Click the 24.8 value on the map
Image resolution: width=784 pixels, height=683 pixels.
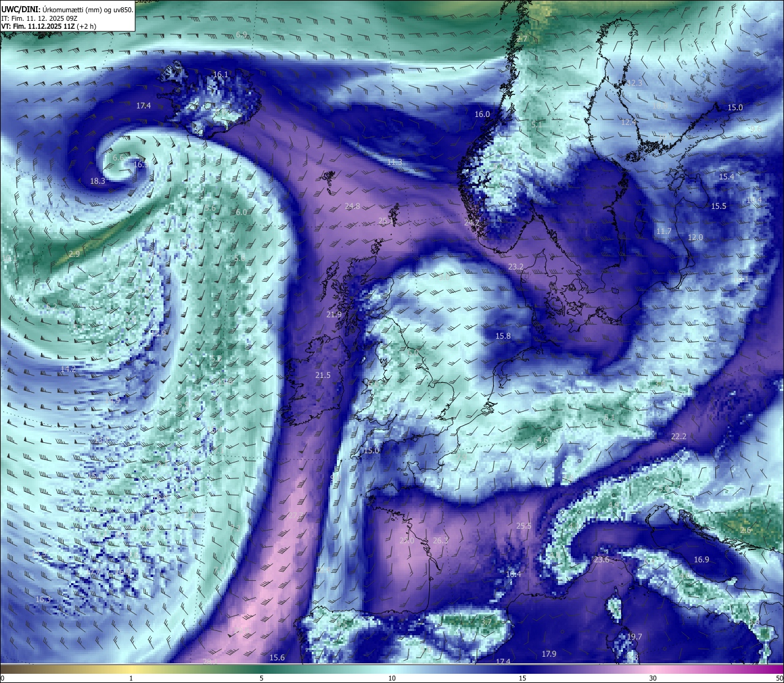coord(353,206)
